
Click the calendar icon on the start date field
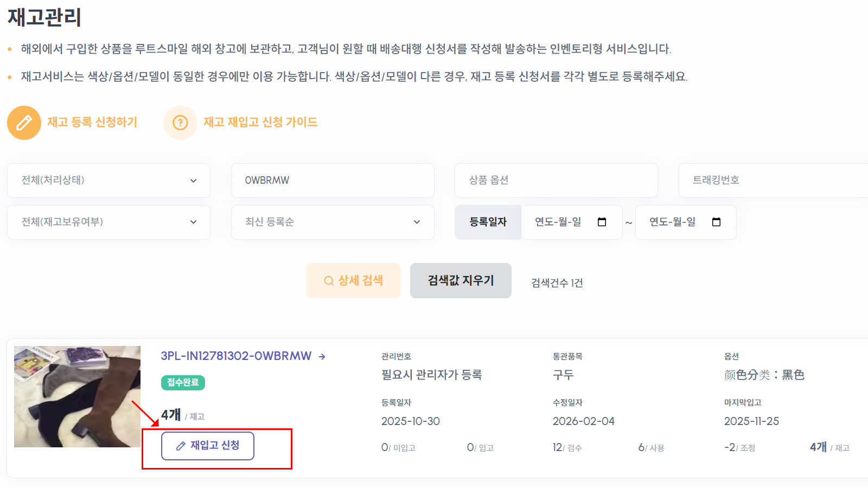[602, 222]
